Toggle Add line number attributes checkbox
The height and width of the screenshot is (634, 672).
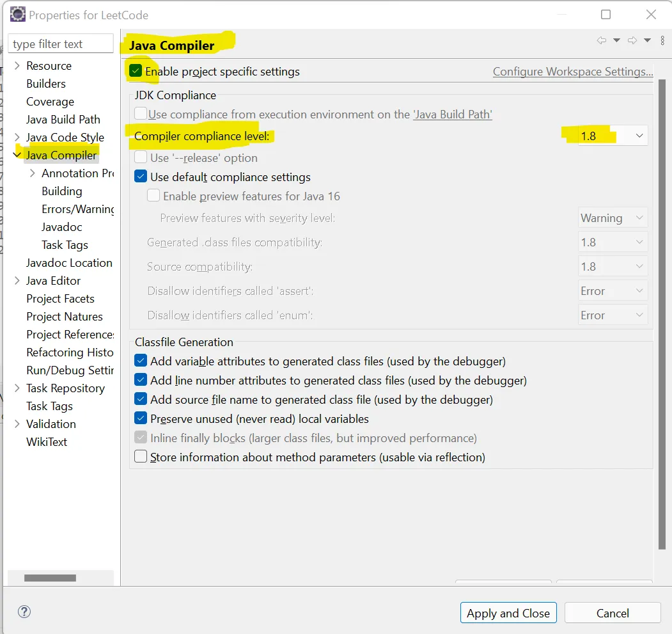click(141, 379)
